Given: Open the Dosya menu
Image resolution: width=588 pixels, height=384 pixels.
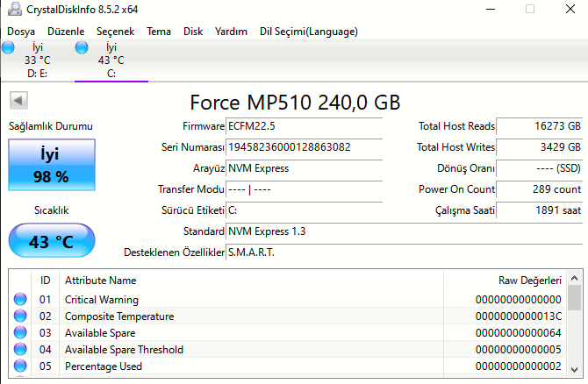Looking at the screenshot, I should [21, 32].
